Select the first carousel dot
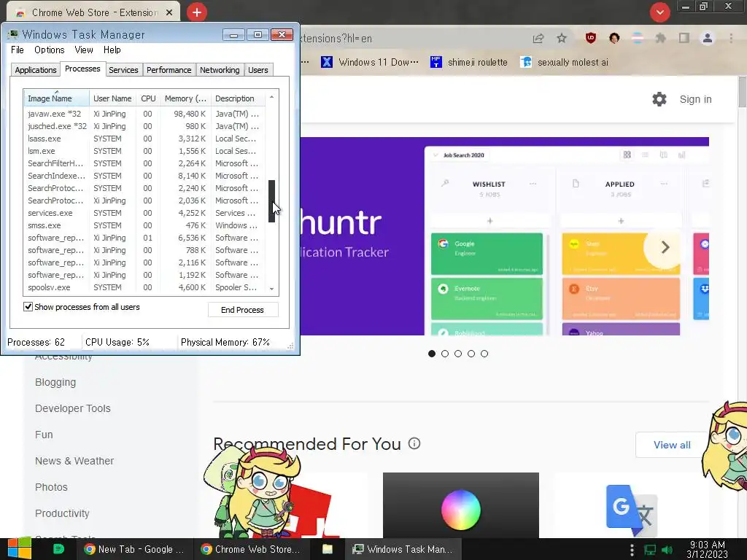 tap(432, 354)
